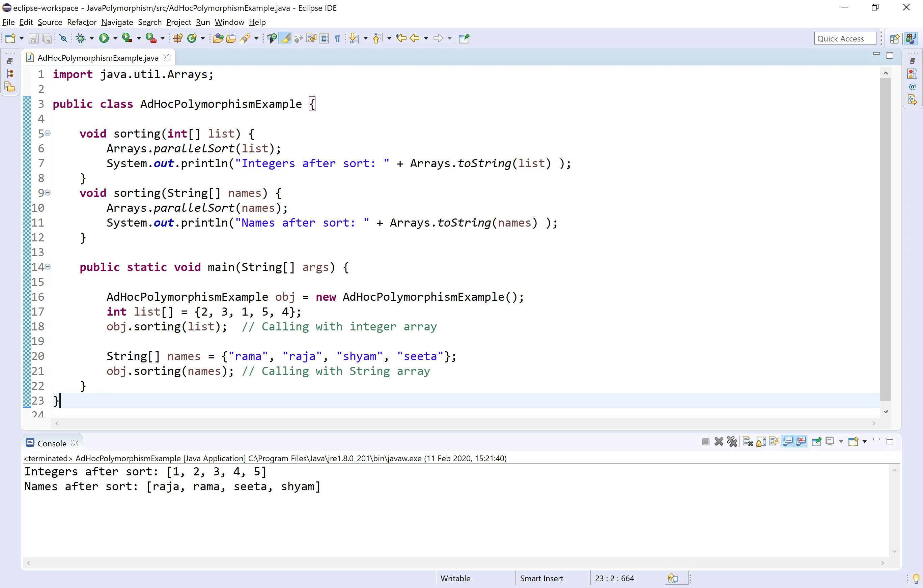Toggle Show Console When Standard Out Changes
Image resolution: width=923 pixels, height=588 pixels.
tap(788, 441)
